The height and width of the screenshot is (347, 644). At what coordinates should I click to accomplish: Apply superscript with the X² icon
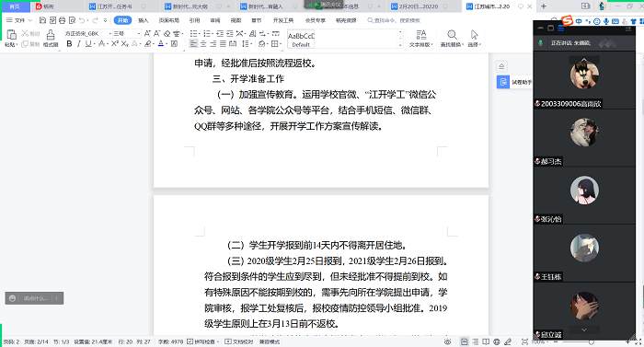point(115,43)
